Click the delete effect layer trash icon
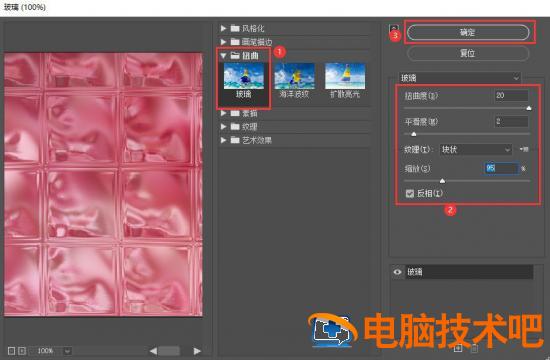Viewport: 550px width, 360px height. [474, 348]
